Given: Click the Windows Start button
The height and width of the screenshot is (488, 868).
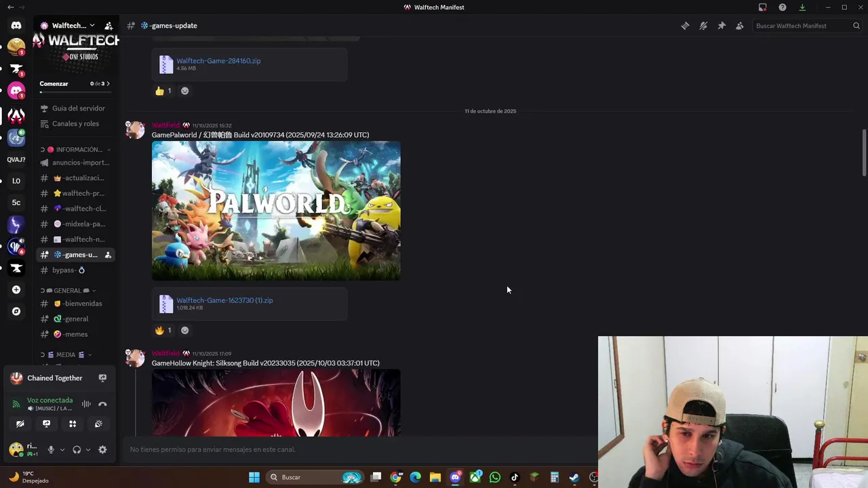Looking at the screenshot, I should 254,477.
